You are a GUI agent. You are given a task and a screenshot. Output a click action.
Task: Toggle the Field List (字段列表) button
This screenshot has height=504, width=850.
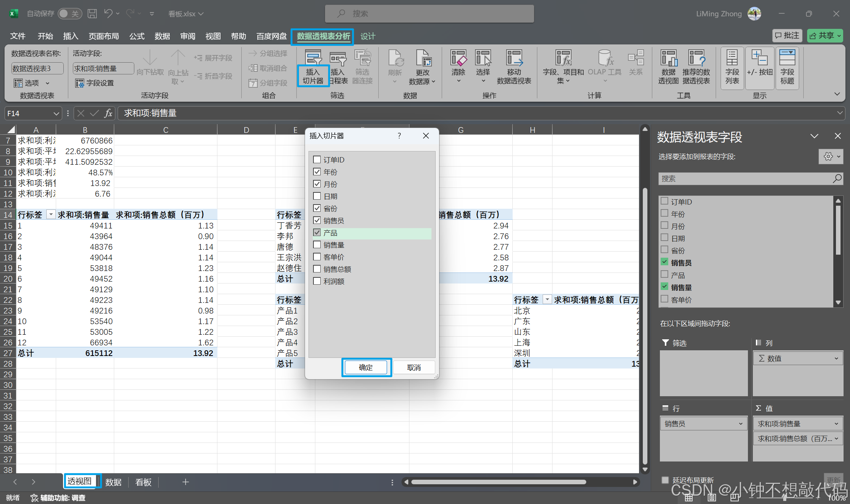732,68
